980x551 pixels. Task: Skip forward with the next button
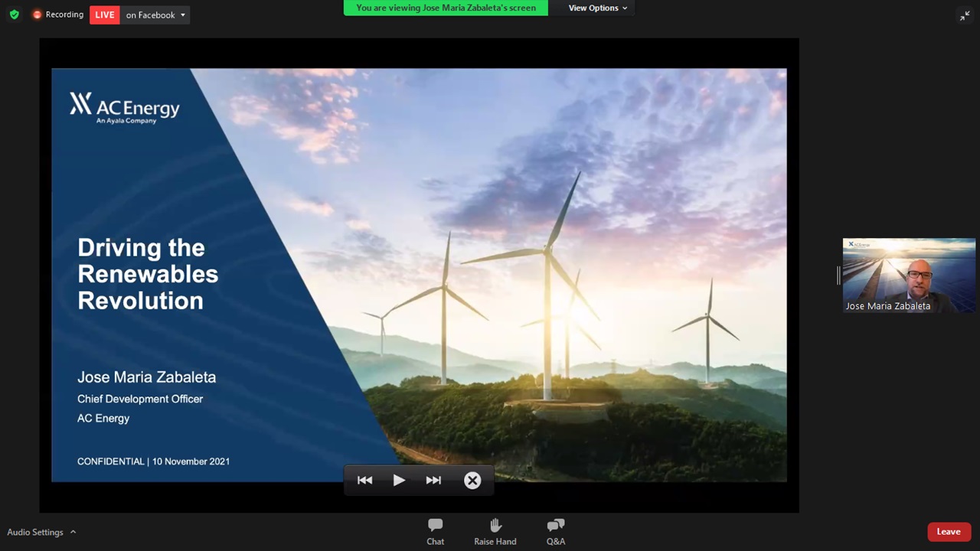[x=433, y=480]
